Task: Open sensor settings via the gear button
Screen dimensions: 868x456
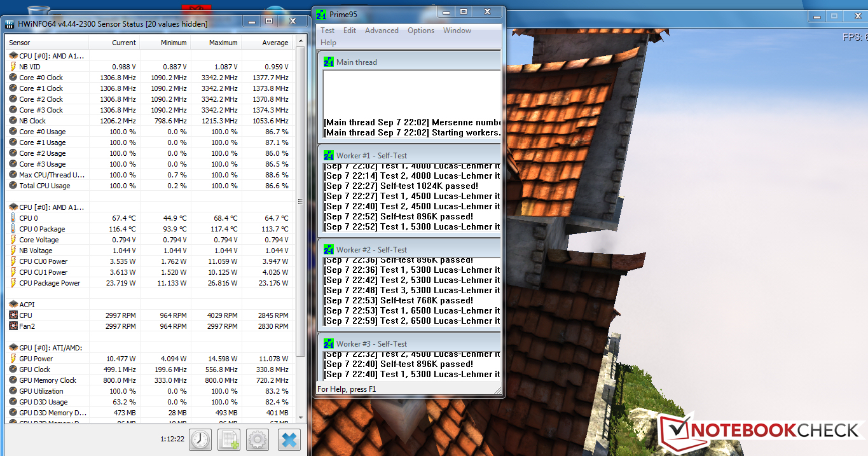Action: [x=258, y=439]
